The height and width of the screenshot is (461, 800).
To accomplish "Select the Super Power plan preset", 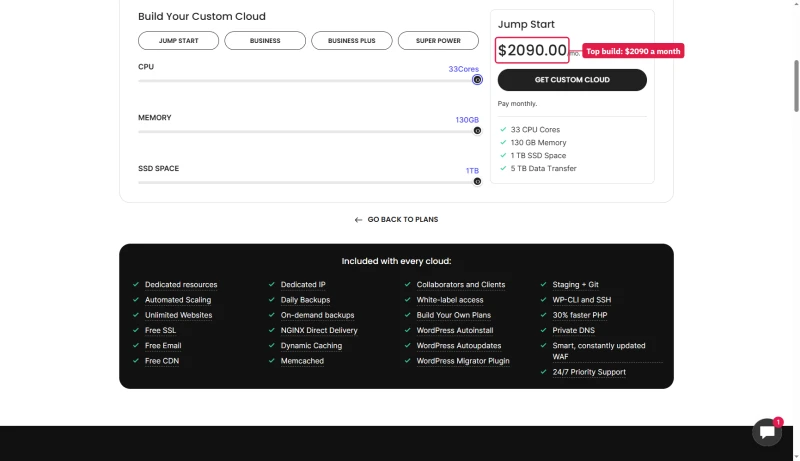I will (438, 41).
